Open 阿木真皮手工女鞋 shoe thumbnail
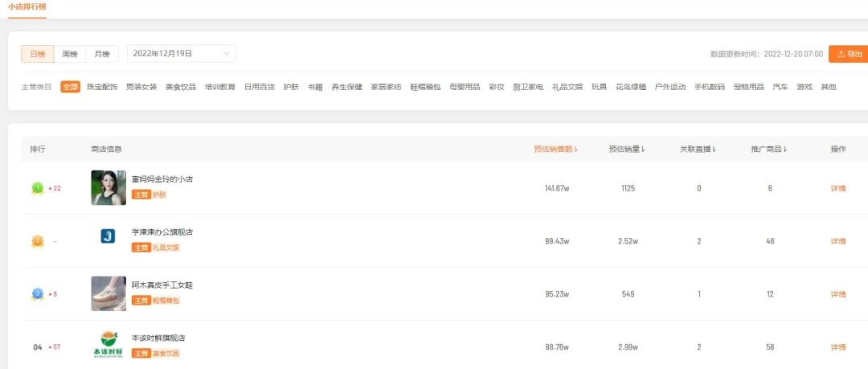The image size is (868, 369). point(108,293)
